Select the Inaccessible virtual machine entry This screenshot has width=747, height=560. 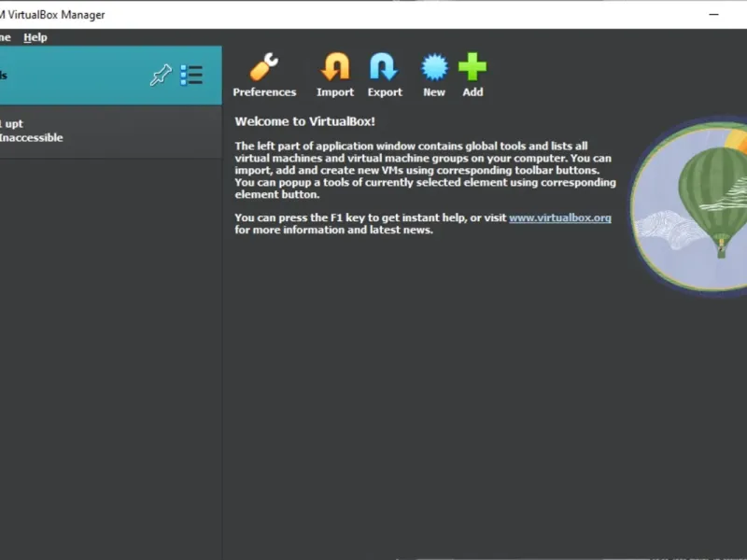tap(110, 131)
